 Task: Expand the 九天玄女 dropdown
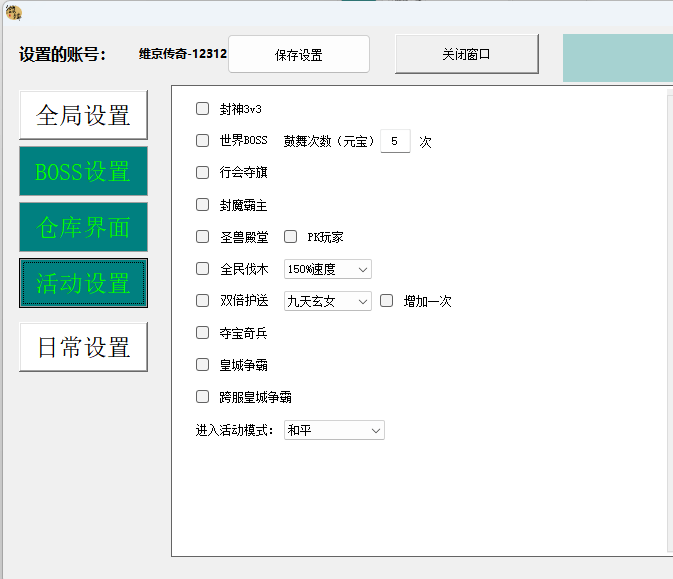327,301
